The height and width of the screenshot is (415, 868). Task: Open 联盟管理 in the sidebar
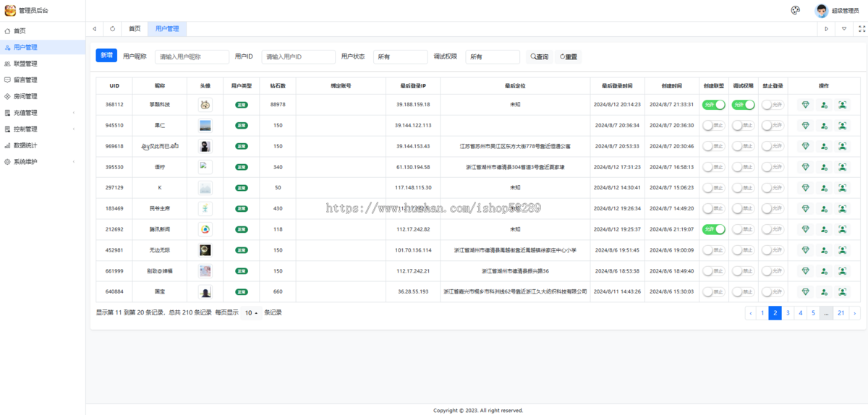coord(43,64)
